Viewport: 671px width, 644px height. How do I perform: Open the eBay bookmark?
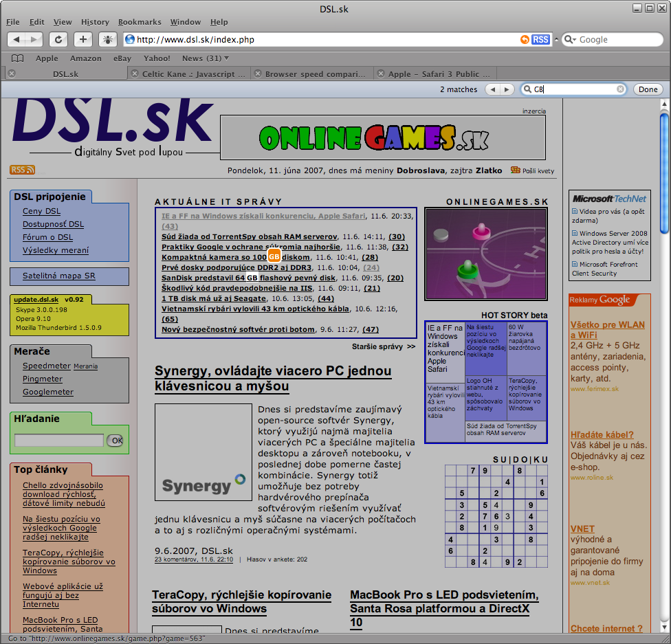[122, 58]
